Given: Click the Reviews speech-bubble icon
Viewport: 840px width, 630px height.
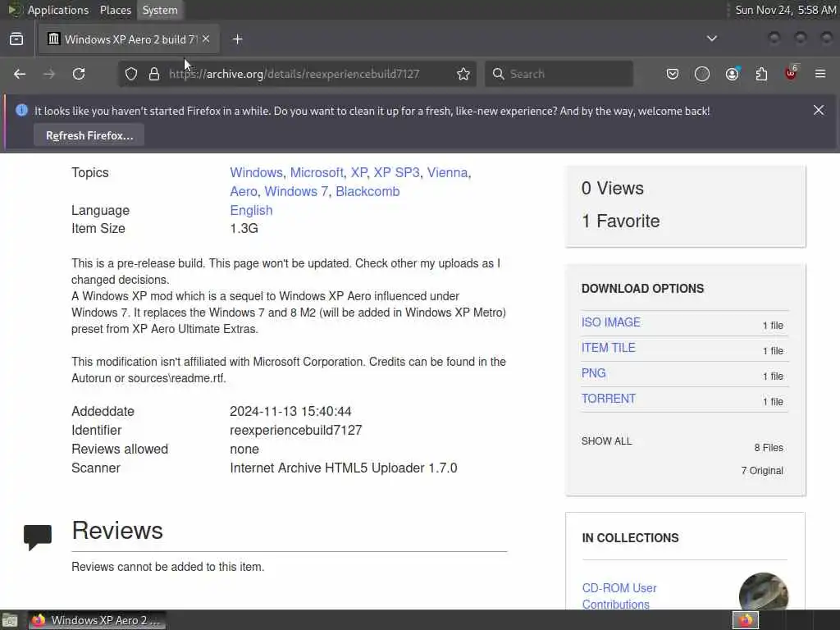Looking at the screenshot, I should 38,536.
